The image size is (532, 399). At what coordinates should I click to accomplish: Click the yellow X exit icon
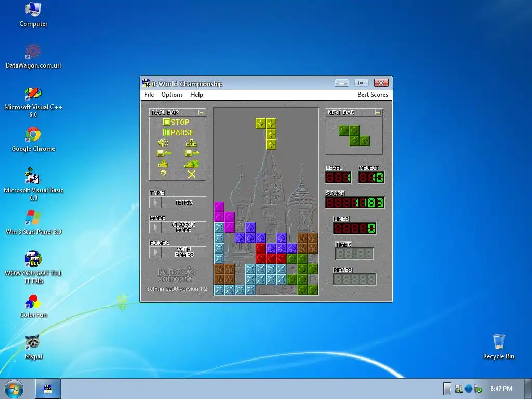click(191, 175)
